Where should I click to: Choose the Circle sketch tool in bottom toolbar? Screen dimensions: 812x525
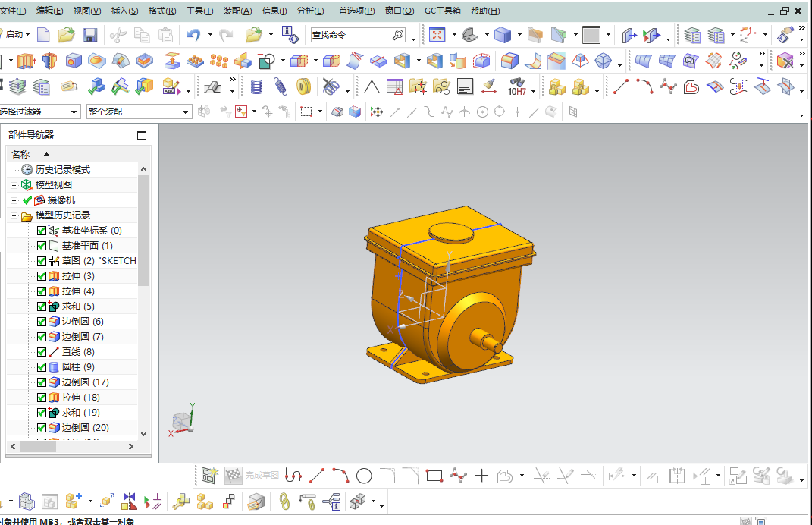point(364,476)
